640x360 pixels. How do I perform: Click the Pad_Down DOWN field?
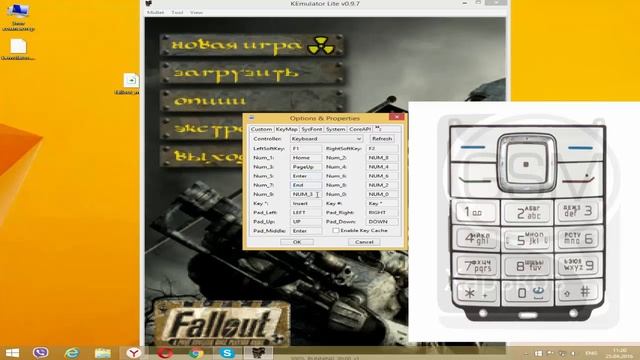click(x=382, y=222)
